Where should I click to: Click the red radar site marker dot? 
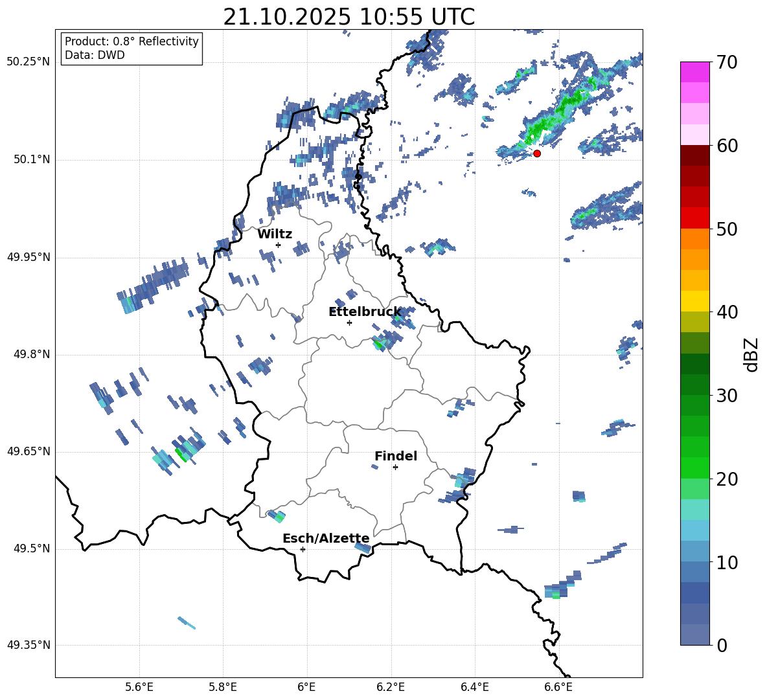click(x=537, y=153)
